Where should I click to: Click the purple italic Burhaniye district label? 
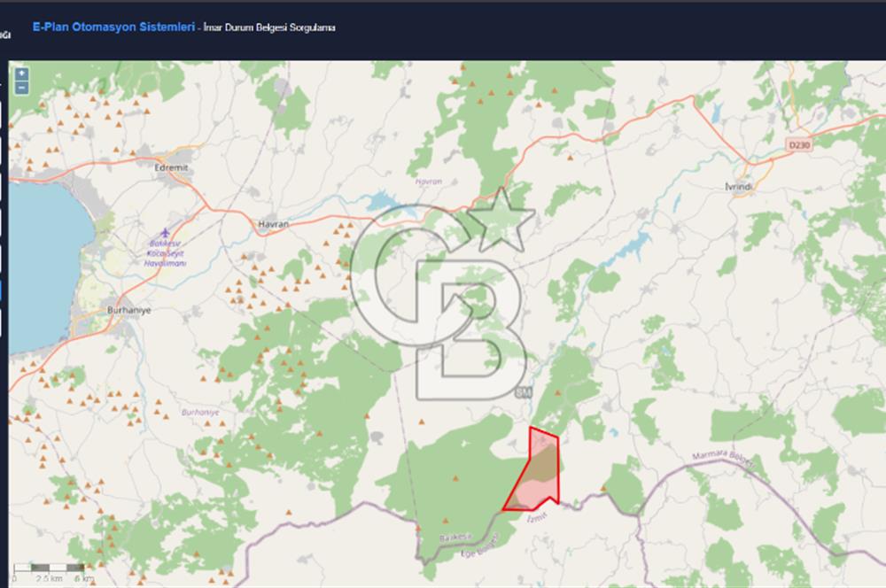[200, 413]
